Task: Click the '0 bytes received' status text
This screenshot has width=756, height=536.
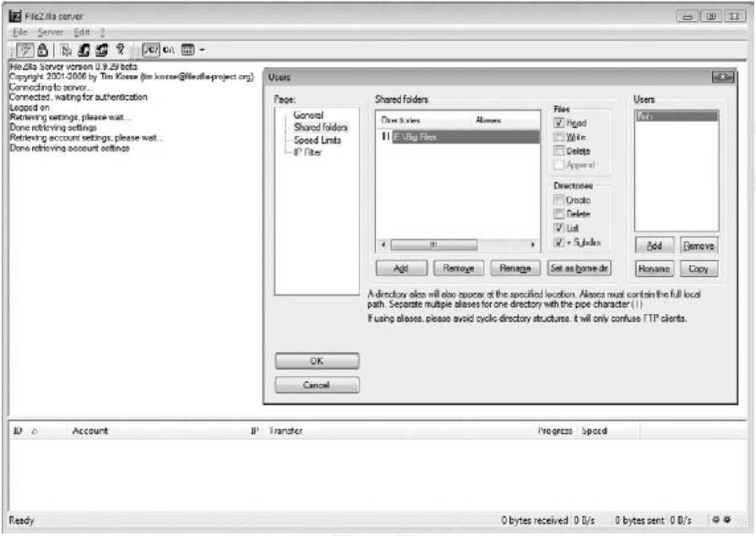Action: 534,520
